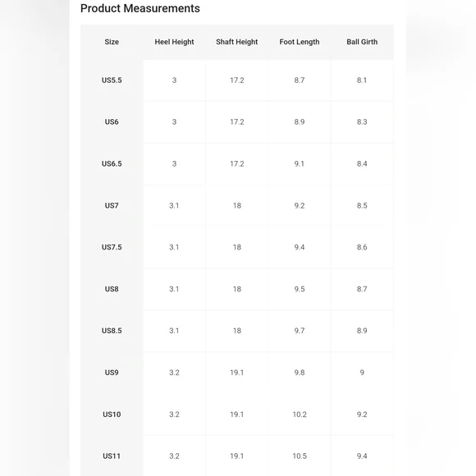
Task: Select the 8.1 ball girth cell
Action: click(x=362, y=80)
